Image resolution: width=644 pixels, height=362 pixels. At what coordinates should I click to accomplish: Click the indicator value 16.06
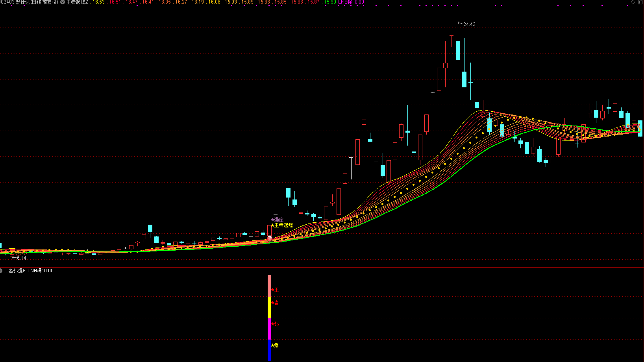pyautogui.click(x=214, y=2)
